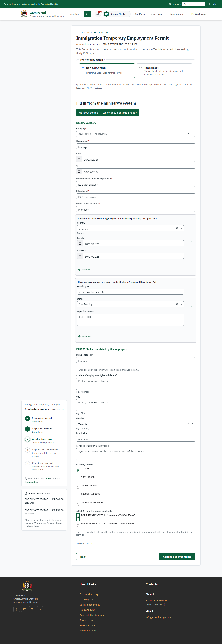Open the Facebook footer icon

tap(17, 609)
